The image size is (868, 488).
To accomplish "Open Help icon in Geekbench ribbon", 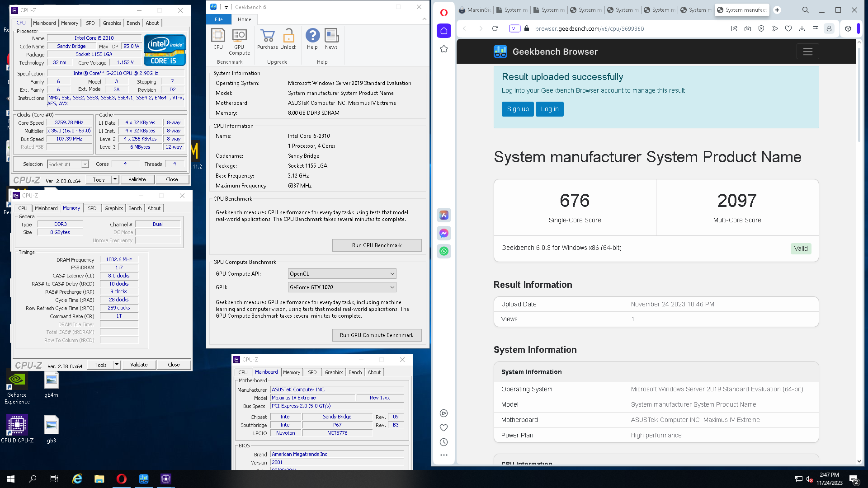I will click(312, 39).
